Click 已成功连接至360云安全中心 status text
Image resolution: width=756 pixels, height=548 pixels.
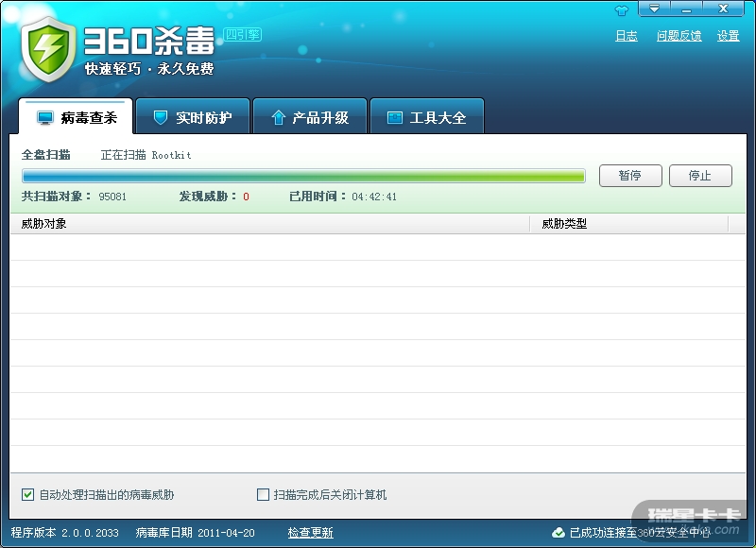point(641,533)
